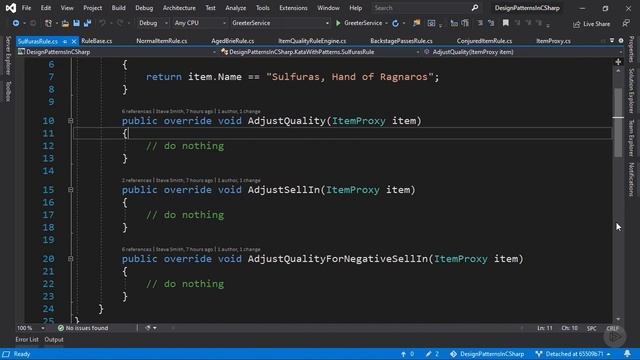Switch to the ItemProxy.cs tab

pos(553,41)
